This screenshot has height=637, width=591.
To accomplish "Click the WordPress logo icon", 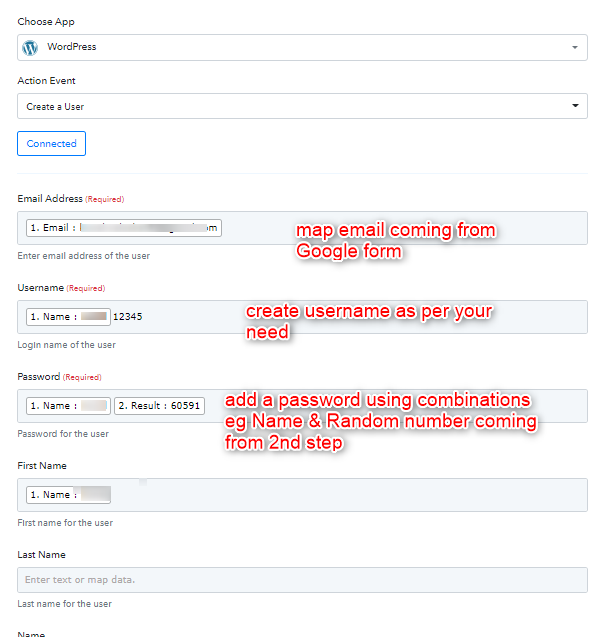I will tap(30, 48).
